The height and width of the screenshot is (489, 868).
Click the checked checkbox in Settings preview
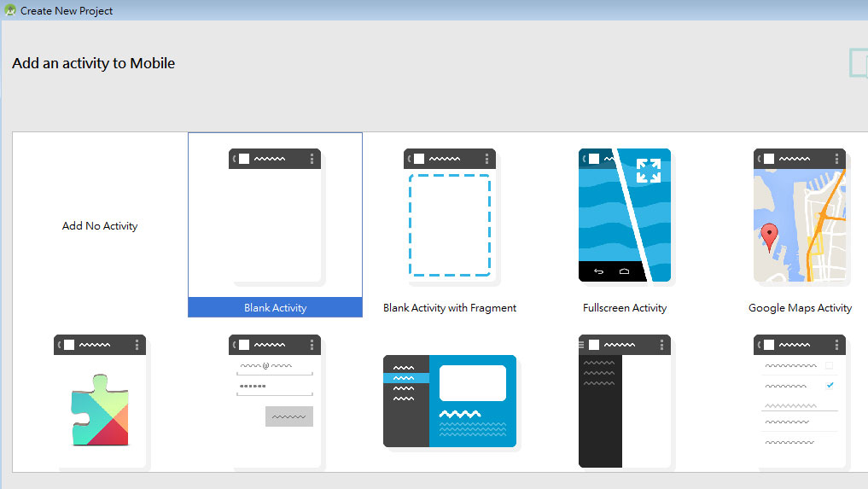pos(830,386)
